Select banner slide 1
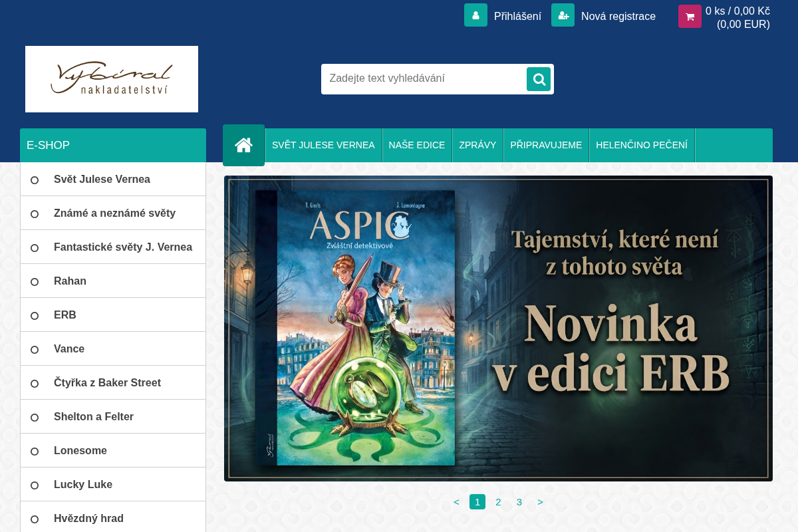Screen dimensions: 798x532 [x=477, y=502]
